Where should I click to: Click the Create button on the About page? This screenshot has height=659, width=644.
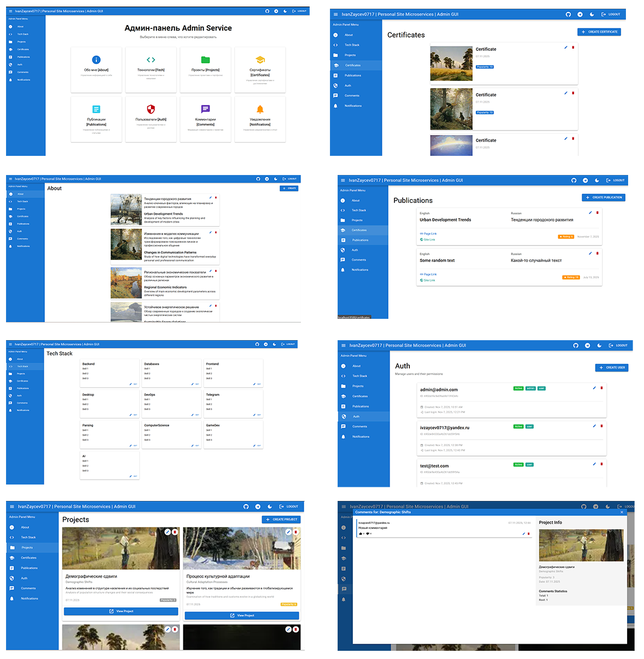(x=289, y=188)
